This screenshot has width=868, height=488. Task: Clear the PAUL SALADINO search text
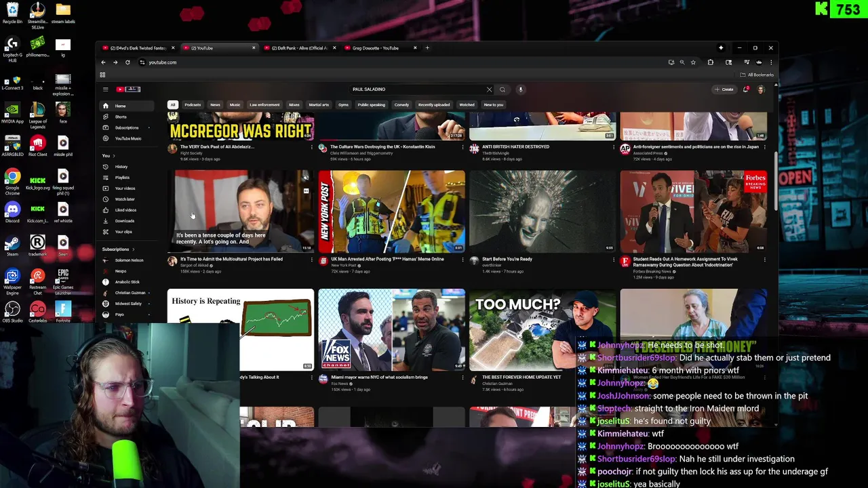(489, 89)
